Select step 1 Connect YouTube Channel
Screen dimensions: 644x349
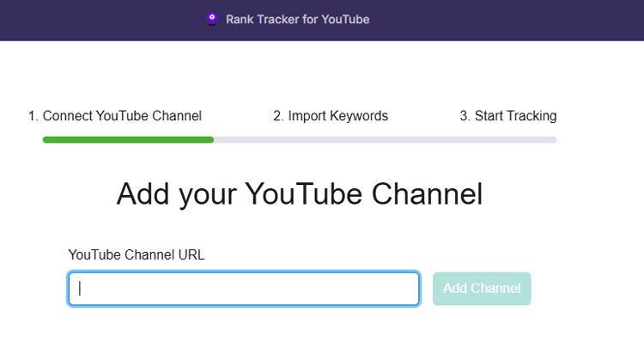[x=115, y=116]
